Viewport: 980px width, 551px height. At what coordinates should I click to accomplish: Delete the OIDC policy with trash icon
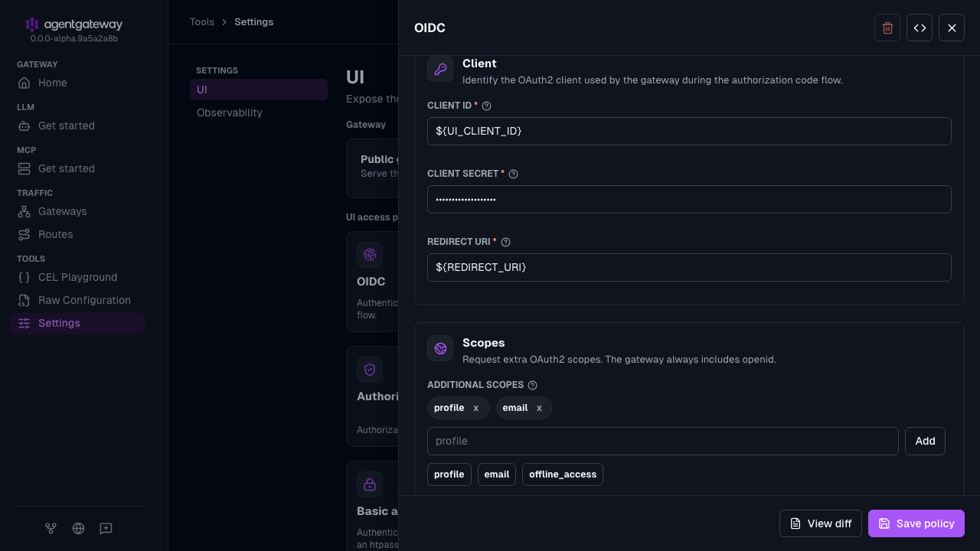[887, 28]
